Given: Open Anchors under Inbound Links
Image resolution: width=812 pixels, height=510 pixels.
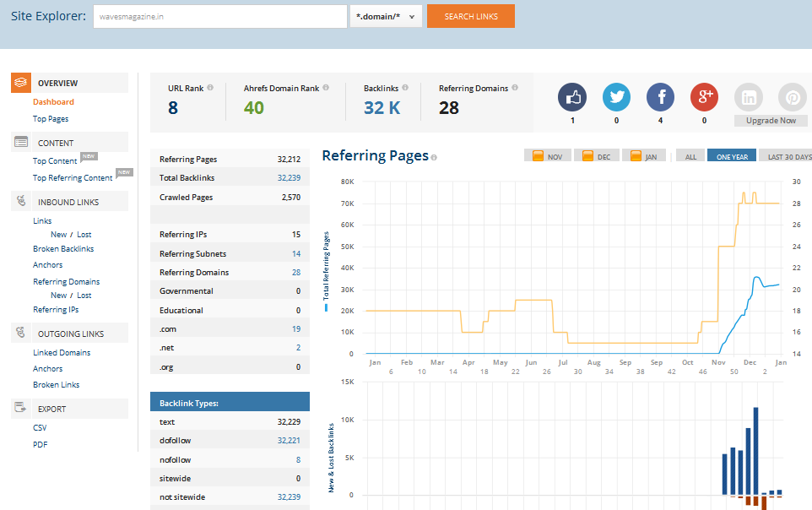Looking at the screenshot, I should pyautogui.click(x=47, y=265).
